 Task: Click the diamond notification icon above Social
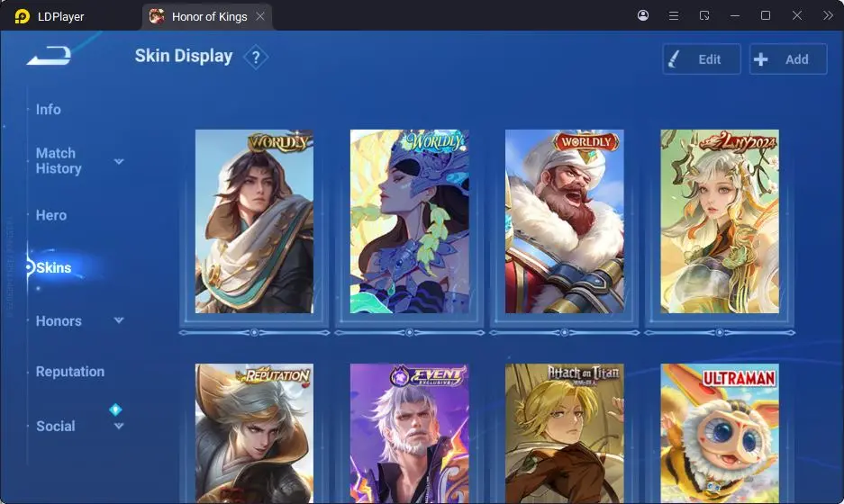[x=115, y=409]
